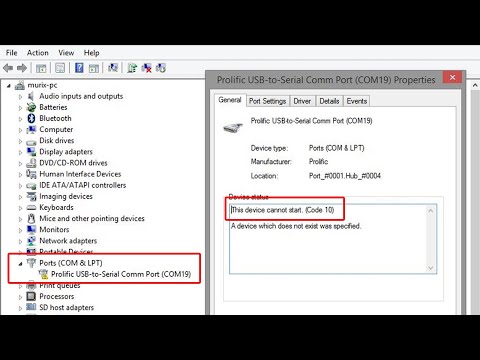Switch to the Driver tab
The height and width of the screenshot is (360, 480).
coord(302,101)
